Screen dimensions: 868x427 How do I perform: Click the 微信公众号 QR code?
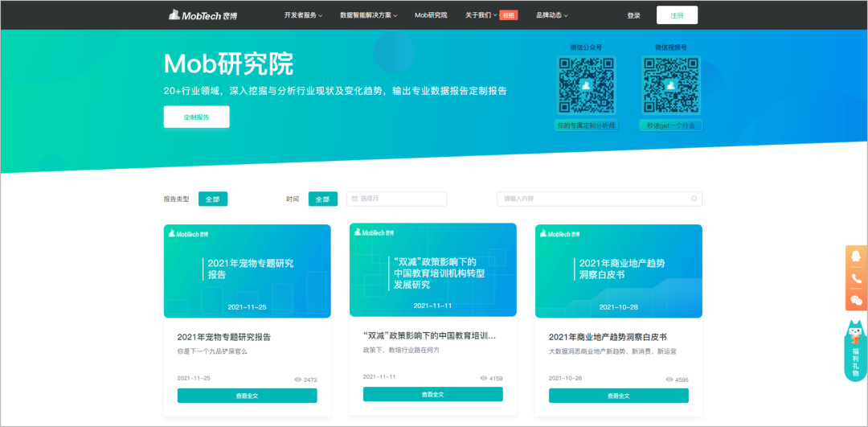tap(586, 85)
